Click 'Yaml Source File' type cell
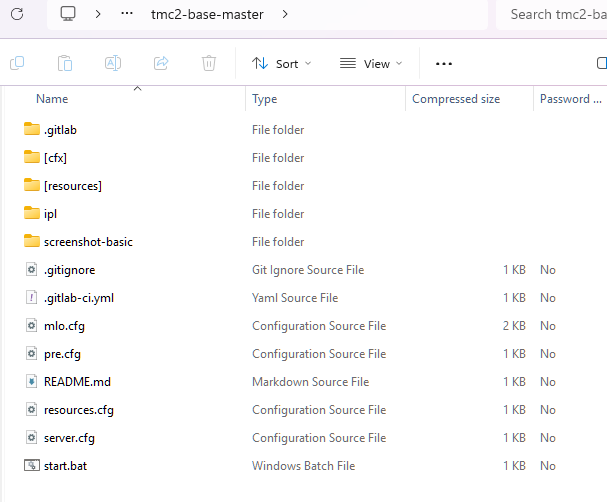 [295, 298]
